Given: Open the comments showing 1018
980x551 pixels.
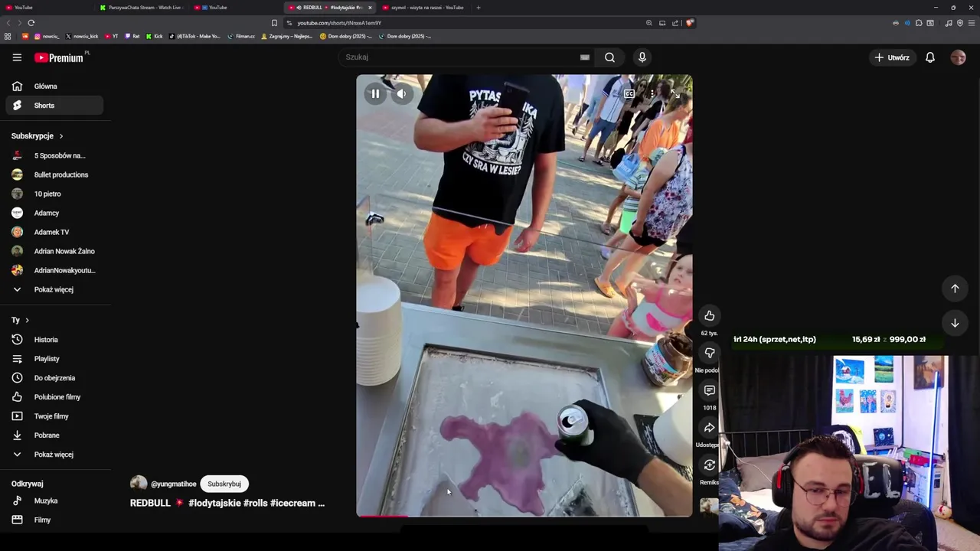Looking at the screenshot, I should pos(710,390).
